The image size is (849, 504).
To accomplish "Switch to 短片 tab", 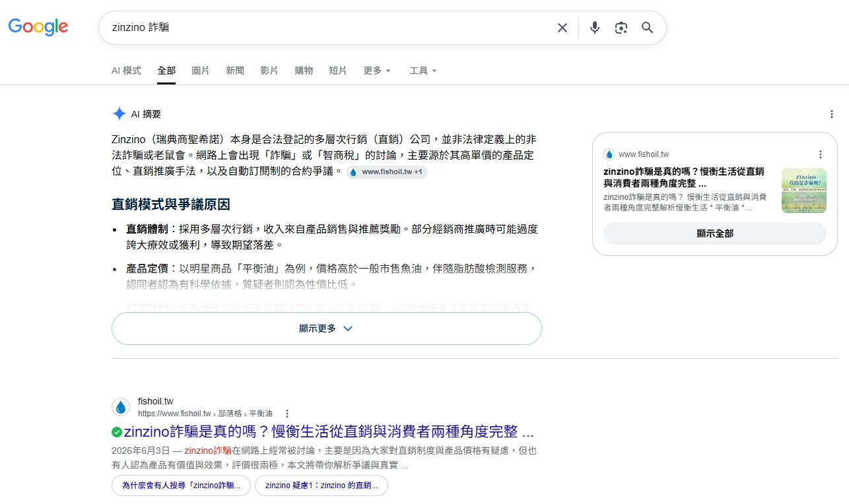I will [x=338, y=71].
